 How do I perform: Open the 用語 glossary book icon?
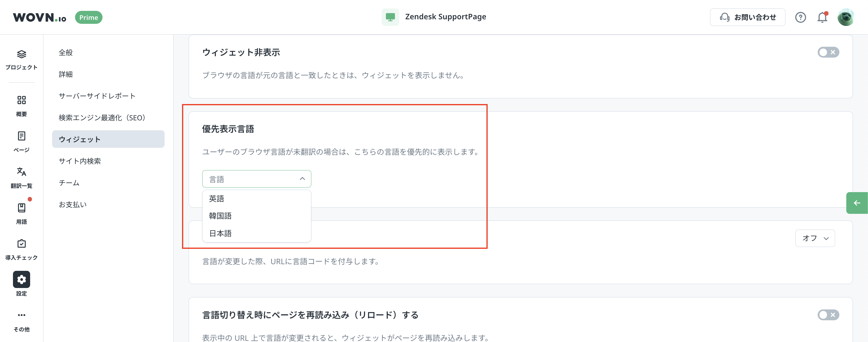click(x=21, y=208)
